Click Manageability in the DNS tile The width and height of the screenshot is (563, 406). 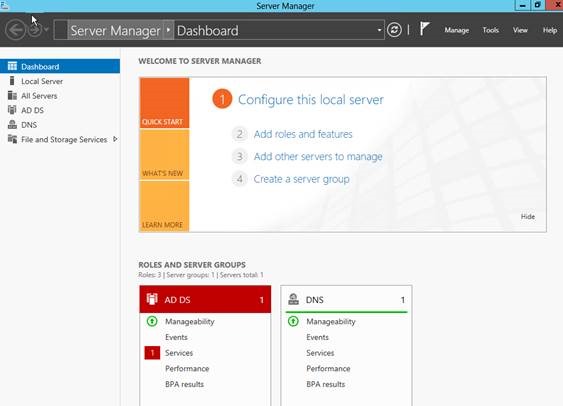click(x=331, y=321)
